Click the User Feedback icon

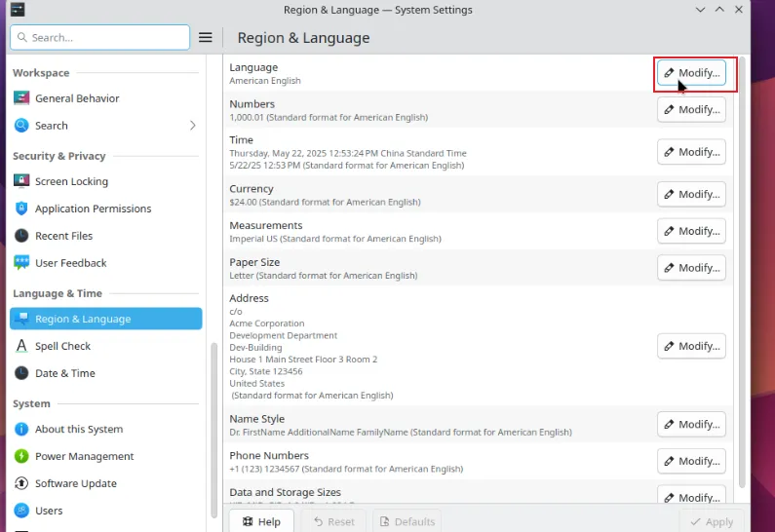tap(21, 263)
